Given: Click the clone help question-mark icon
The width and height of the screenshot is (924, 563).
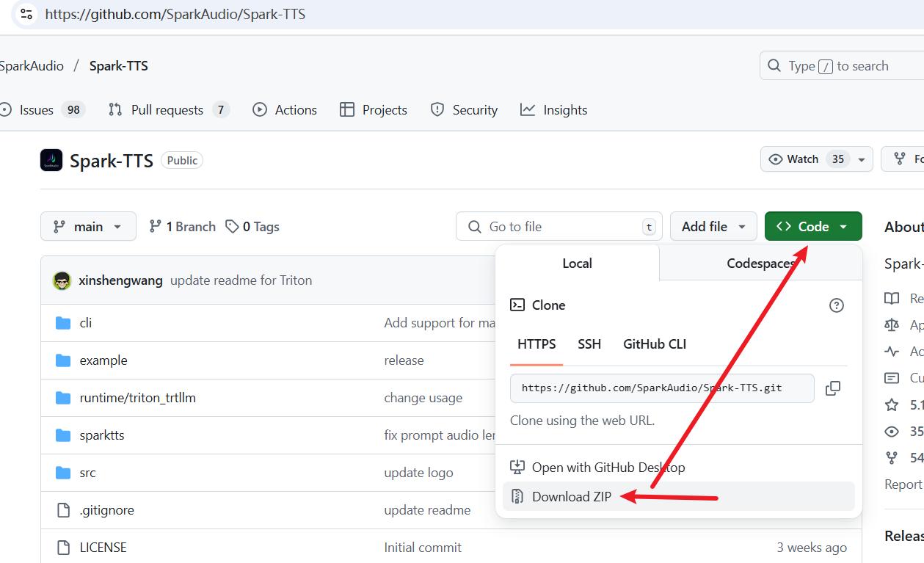Looking at the screenshot, I should (837, 305).
